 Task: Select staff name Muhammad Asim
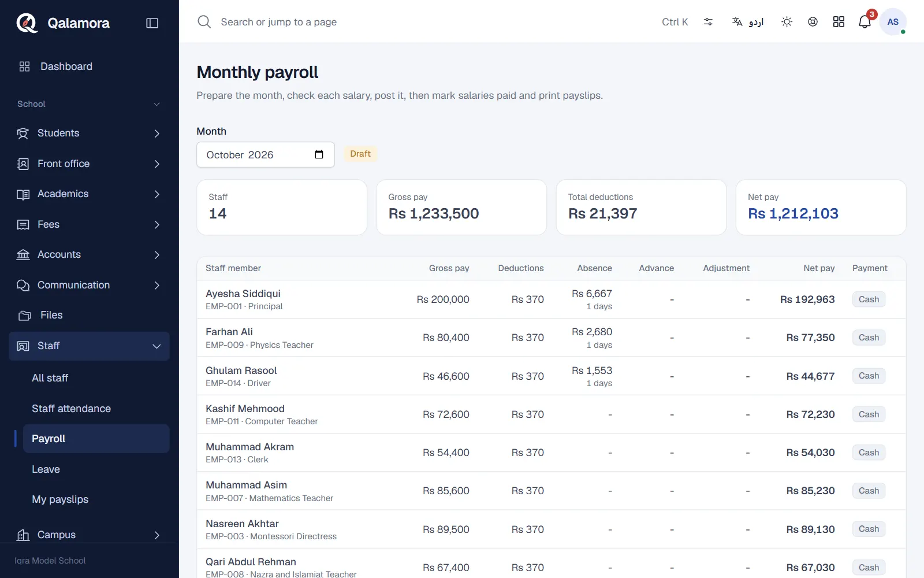click(247, 485)
